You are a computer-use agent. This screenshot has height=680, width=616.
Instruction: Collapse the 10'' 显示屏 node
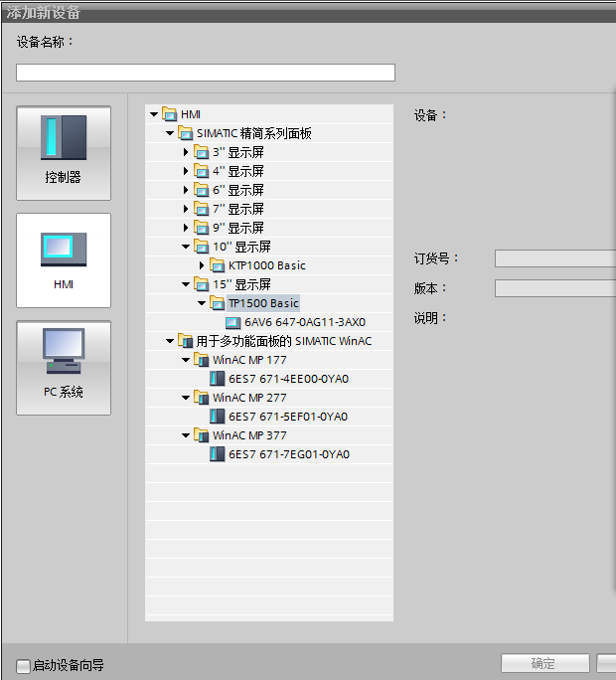(x=186, y=247)
